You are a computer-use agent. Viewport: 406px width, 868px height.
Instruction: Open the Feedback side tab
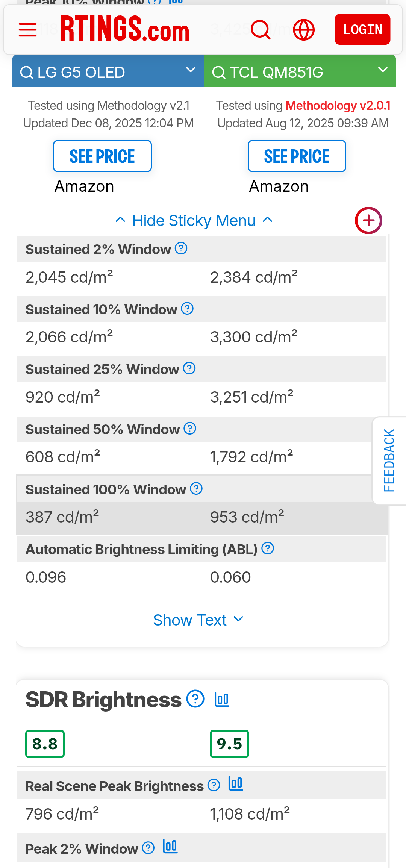(x=389, y=461)
